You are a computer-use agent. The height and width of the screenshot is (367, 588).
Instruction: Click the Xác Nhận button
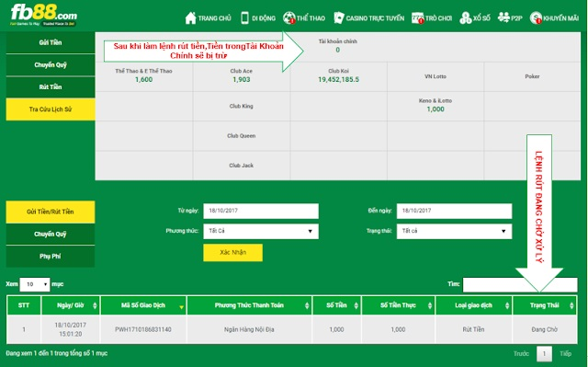(x=232, y=253)
